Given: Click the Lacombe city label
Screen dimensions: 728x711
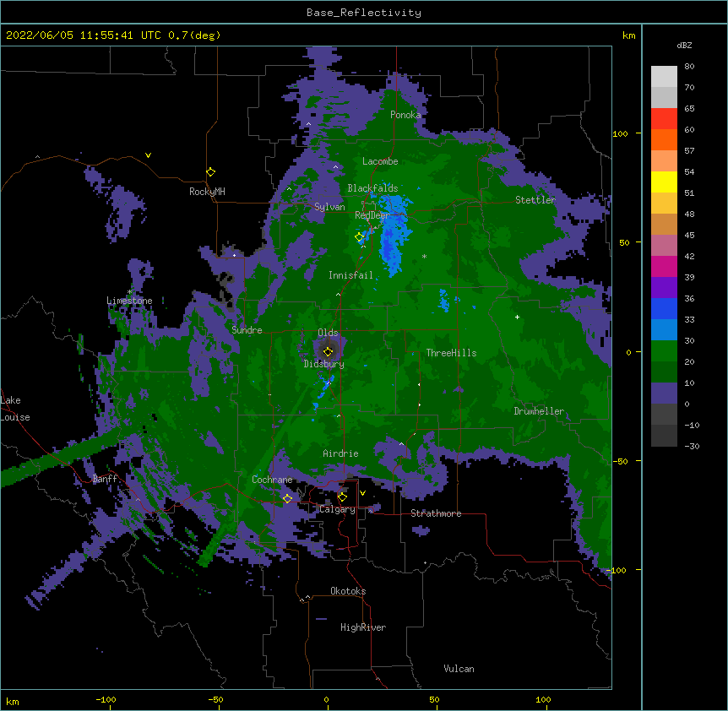Looking at the screenshot, I should (380, 161).
